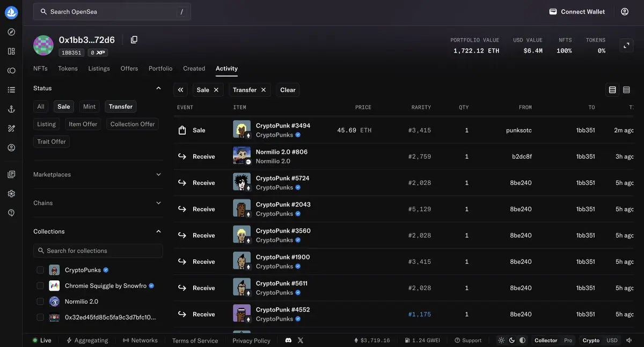The height and width of the screenshot is (347, 644).
Task: Open the CryptoPunk #4552 item link
Action: pyautogui.click(x=283, y=309)
